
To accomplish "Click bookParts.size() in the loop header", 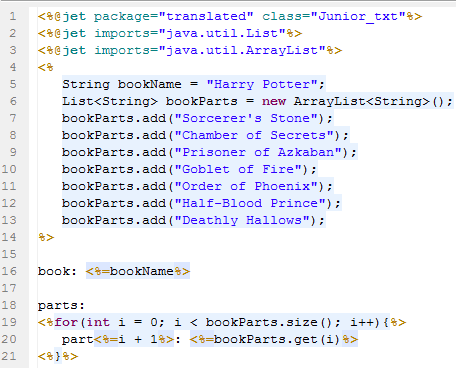I will (269, 322).
